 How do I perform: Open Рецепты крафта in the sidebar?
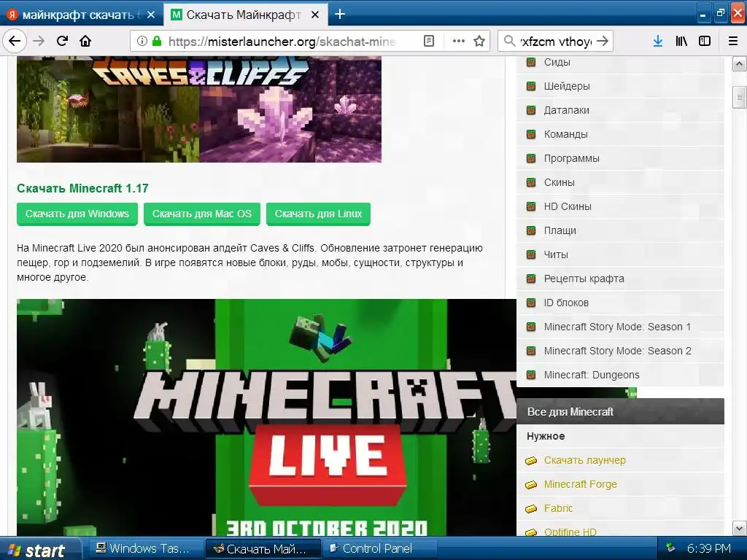[x=584, y=279]
